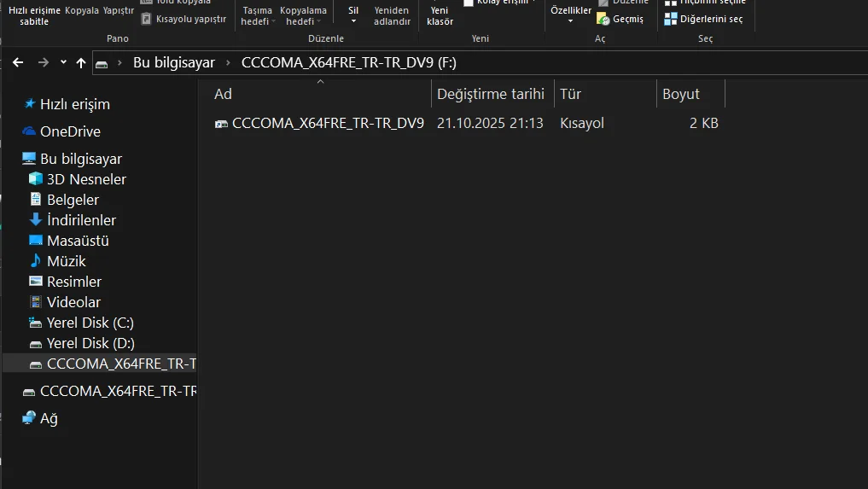Open Taşıma hedefi dropdown
The width and height of the screenshot is (868, 489).
coord(258,15)
